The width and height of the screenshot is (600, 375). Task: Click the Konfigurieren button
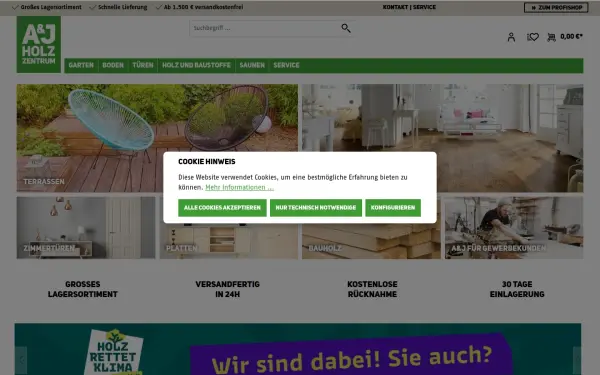click(x=393, y=208)
